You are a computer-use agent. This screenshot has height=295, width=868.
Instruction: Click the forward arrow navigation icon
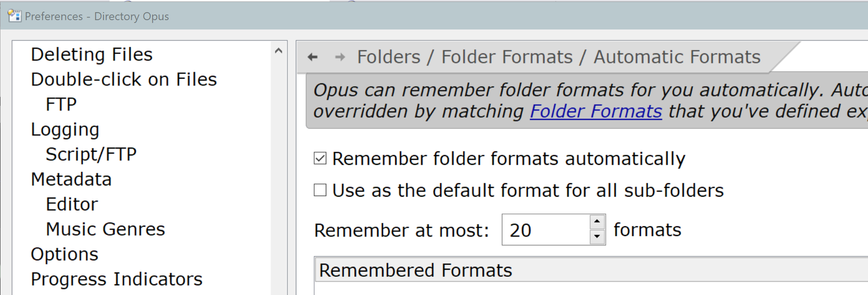(340, 57)
